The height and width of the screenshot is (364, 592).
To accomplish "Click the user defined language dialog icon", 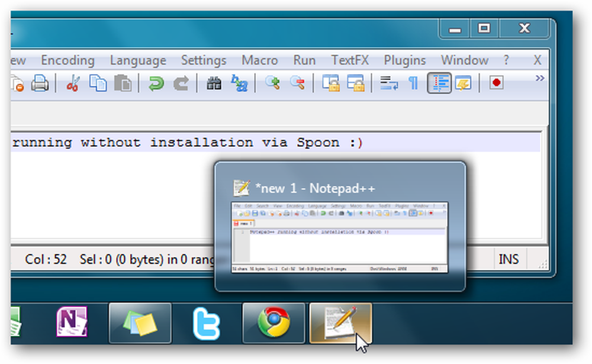I will 464,83.
